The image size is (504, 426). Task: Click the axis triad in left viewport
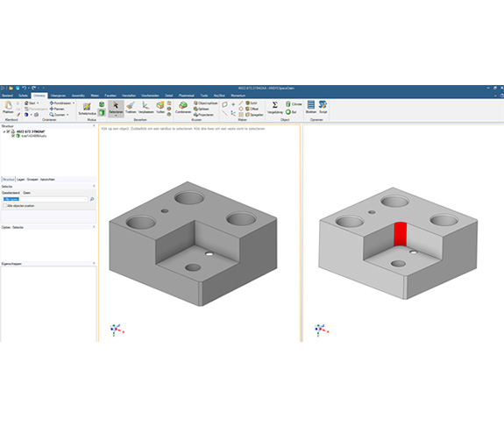click(117, 330)
